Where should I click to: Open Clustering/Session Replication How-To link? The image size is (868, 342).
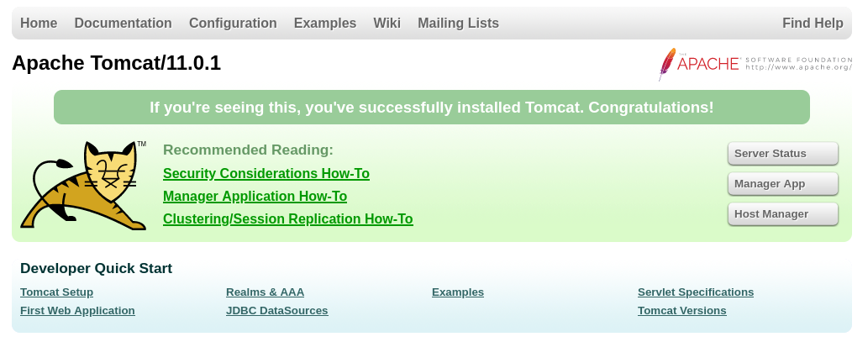[288, 219]
